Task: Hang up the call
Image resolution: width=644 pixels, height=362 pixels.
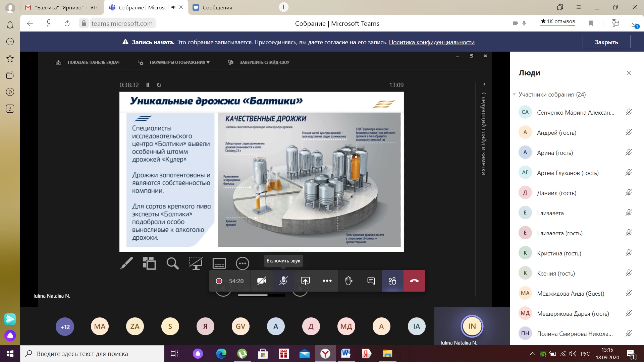Action: point(414,281)
